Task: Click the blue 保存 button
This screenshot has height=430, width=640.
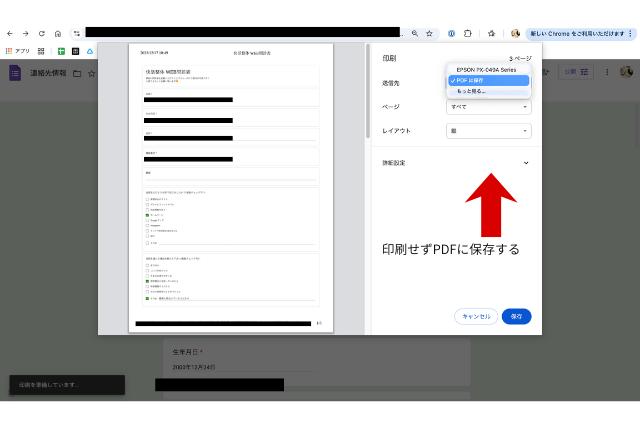Action: (x=516, y=317)
